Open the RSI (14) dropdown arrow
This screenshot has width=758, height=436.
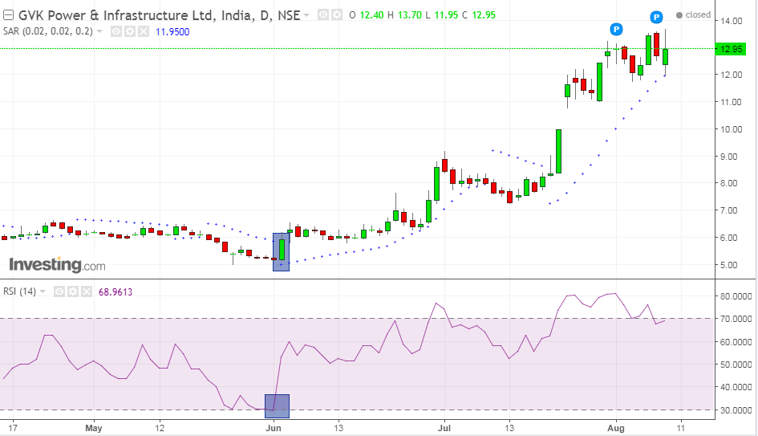43,291
